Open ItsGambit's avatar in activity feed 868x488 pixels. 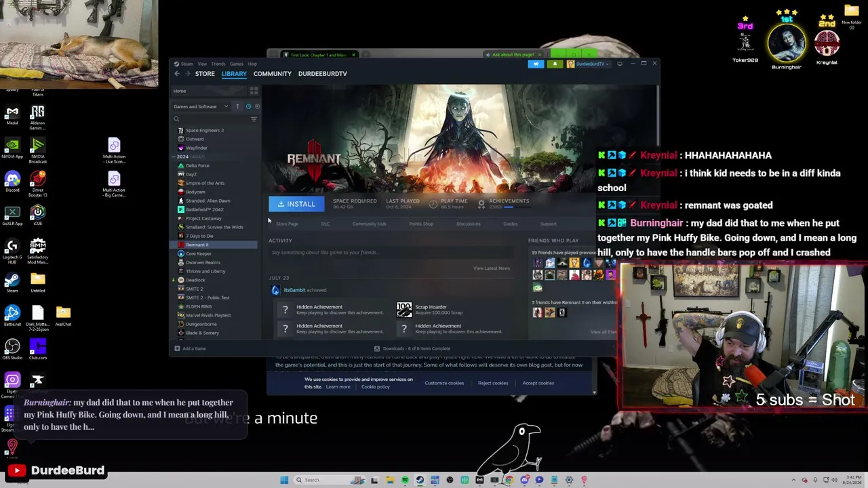(x=275, y=290)
